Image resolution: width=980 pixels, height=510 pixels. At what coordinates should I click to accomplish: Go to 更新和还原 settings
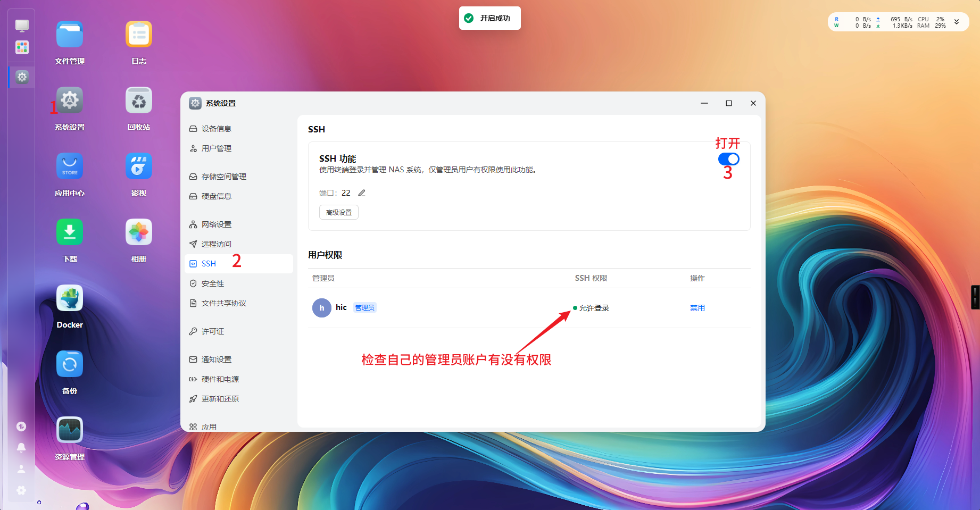(x=239, y=399)
